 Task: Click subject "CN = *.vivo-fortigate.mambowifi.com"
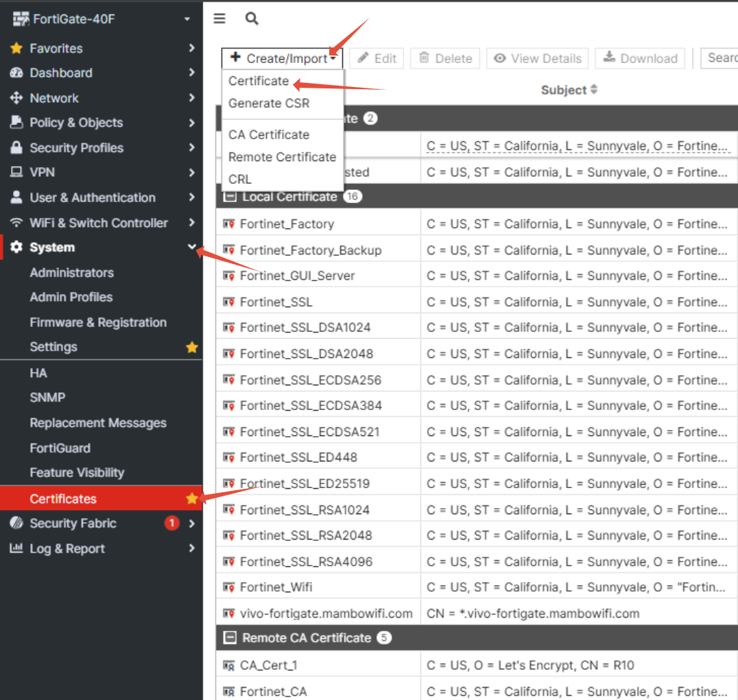(x=533, y=614)
